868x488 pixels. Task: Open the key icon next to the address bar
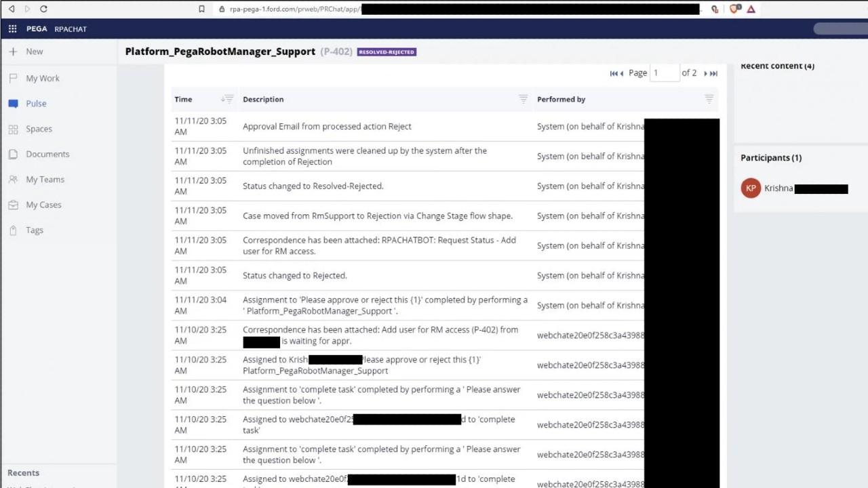pyautogui.click(x=715, y=9)
